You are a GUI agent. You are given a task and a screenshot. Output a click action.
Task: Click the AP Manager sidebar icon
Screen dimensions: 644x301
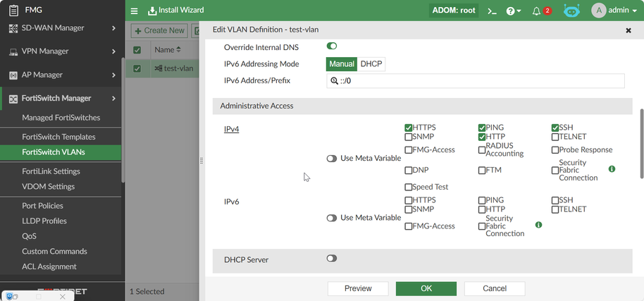tap(13, 75)
